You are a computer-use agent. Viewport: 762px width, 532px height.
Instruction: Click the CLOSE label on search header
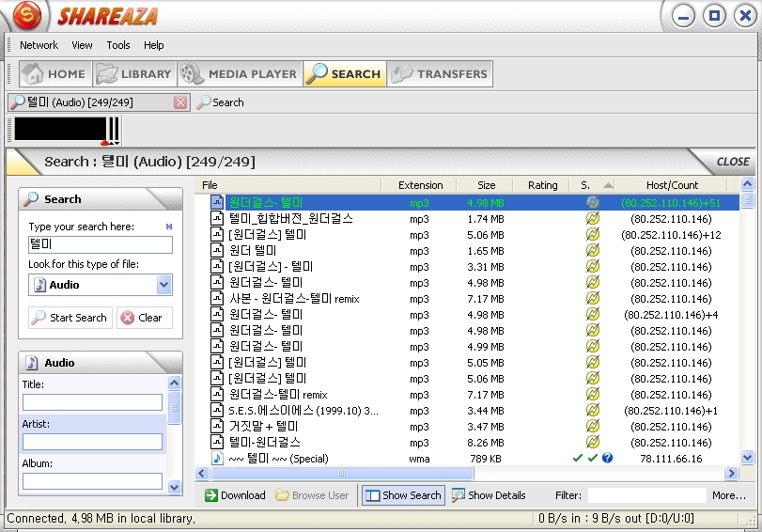733,162
